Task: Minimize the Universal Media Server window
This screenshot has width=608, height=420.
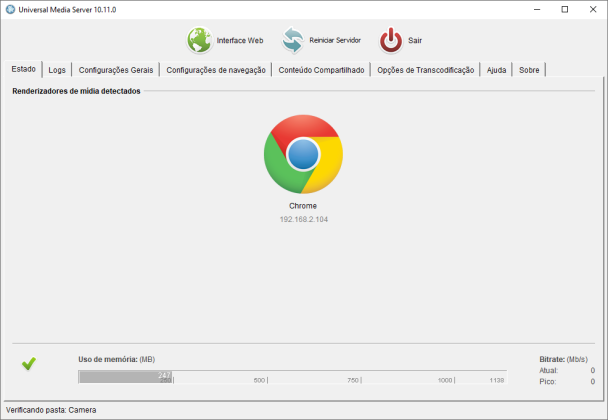Action: click(x=537, y=9)
